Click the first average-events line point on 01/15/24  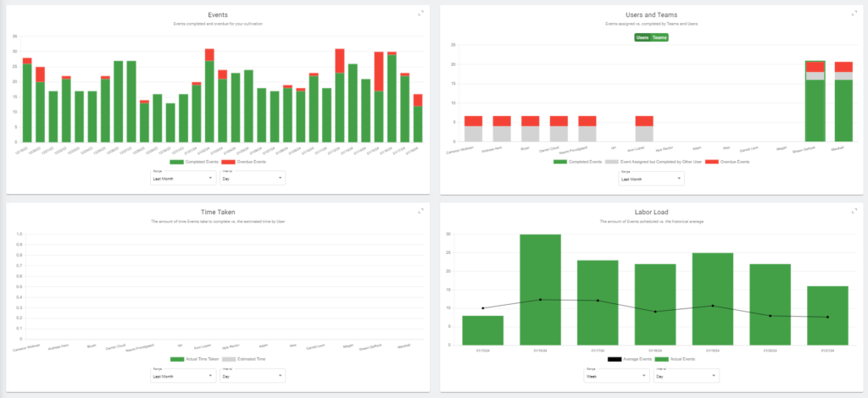click(482, 308)
